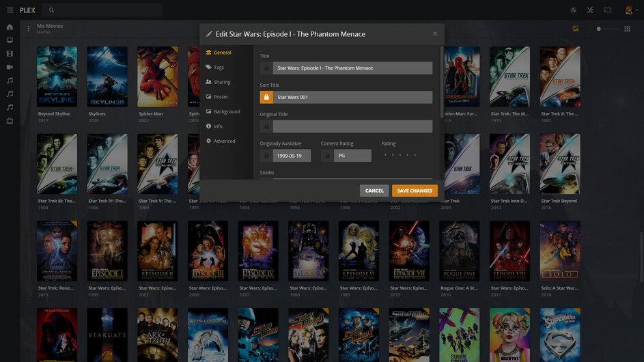This screenshot has height=362, width=644.
Task: Close the Edit dialog with X
Action: pyautogui.click(x=435, y=33)
